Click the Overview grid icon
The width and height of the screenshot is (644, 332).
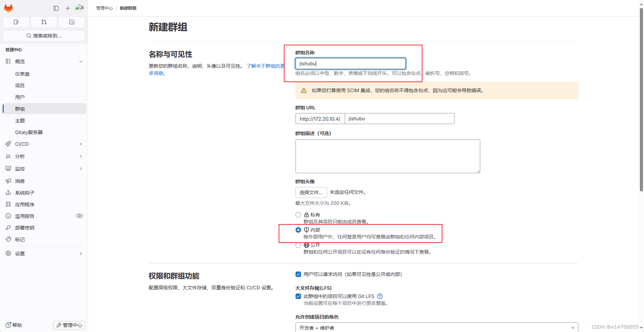coord(8,61)
